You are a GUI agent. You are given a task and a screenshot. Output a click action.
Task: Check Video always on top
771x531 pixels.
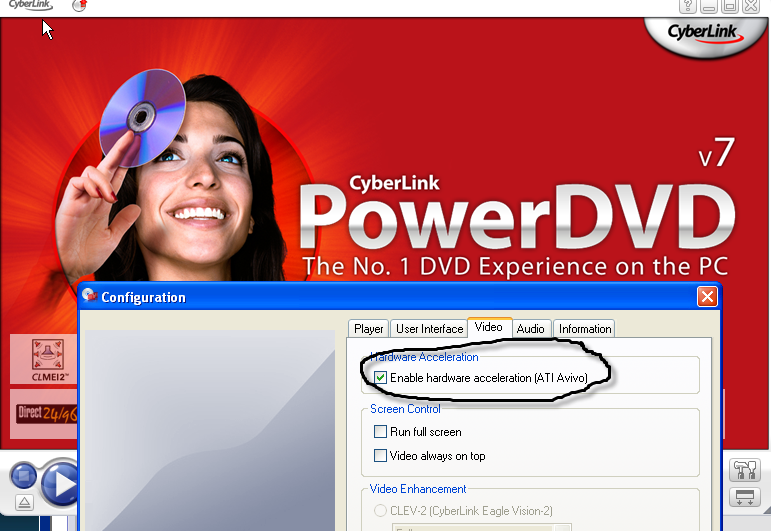tap(380, 455)
